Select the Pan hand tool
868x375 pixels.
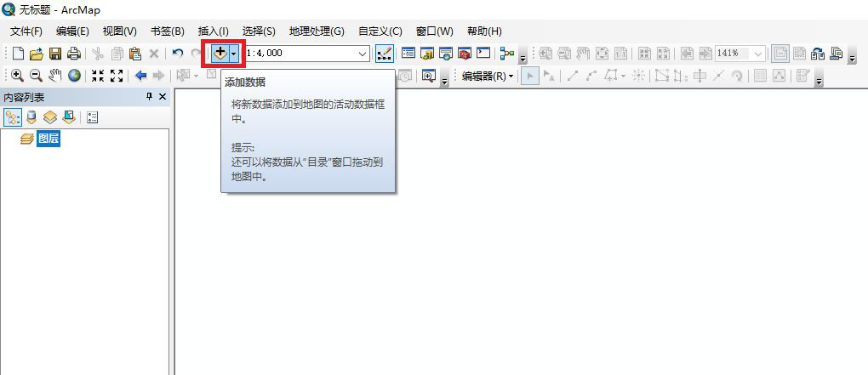[54, 75]
